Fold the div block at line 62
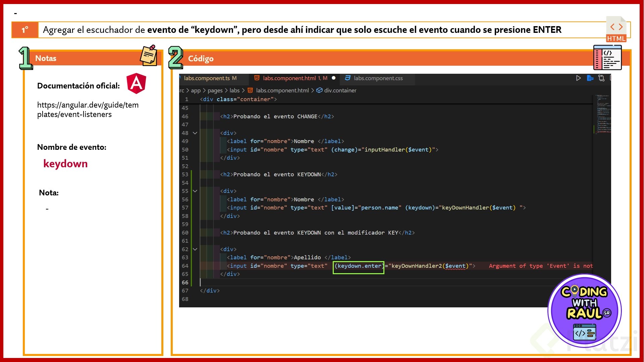Screen dimensions: 644x362 [195, 249]
